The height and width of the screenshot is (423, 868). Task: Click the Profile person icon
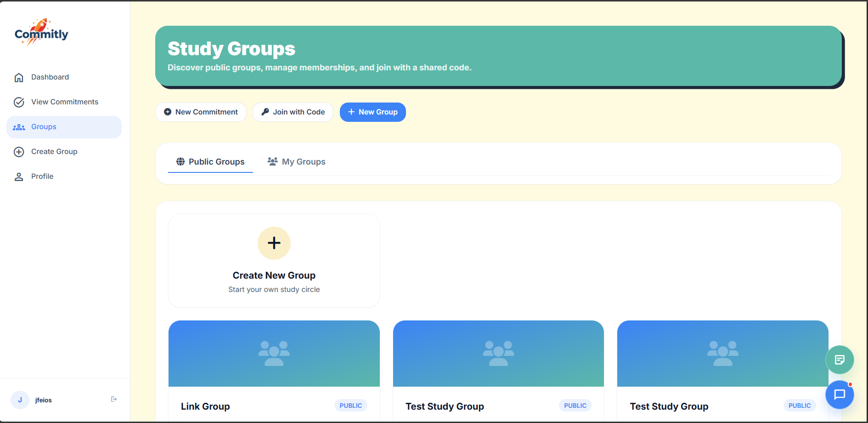pyautogui.click(x=19, y=177)
